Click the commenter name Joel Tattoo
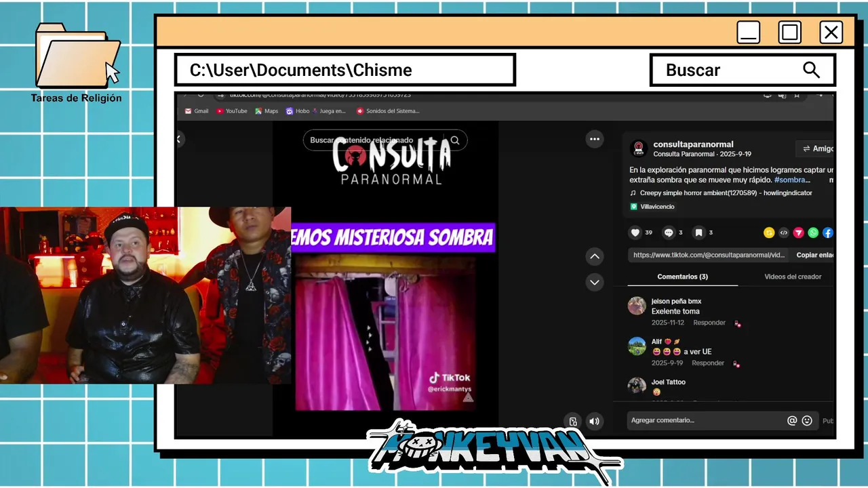This screenshot has width=868, height=488. [x=668, y=382]
